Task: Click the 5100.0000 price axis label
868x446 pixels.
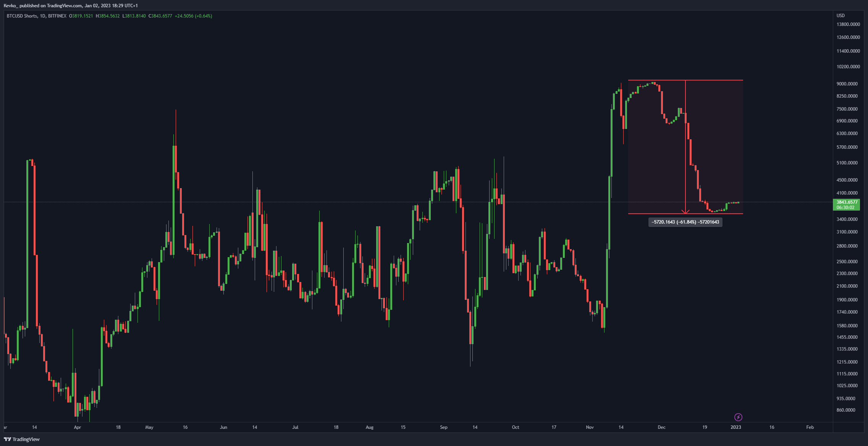Action: click(x=847, y=163)
